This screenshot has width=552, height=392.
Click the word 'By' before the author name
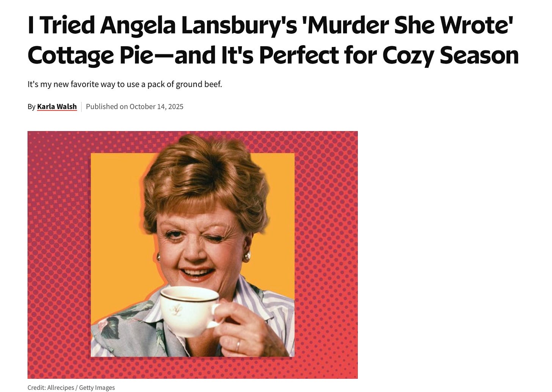(31, 107)
